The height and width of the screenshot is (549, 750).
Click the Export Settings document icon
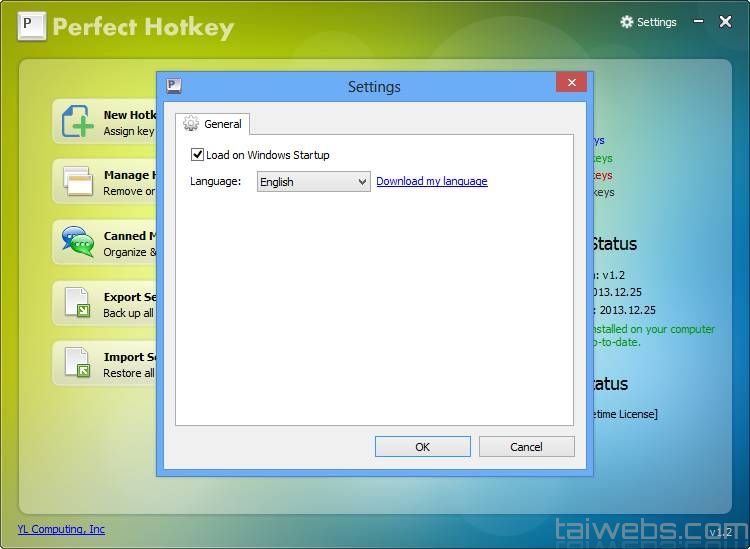tap(78, 302)
